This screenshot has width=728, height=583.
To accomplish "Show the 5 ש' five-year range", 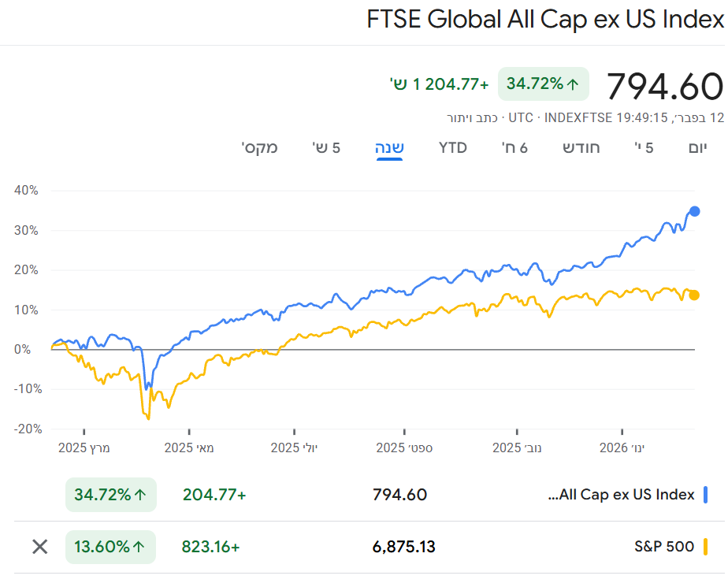I will [326, 147].
